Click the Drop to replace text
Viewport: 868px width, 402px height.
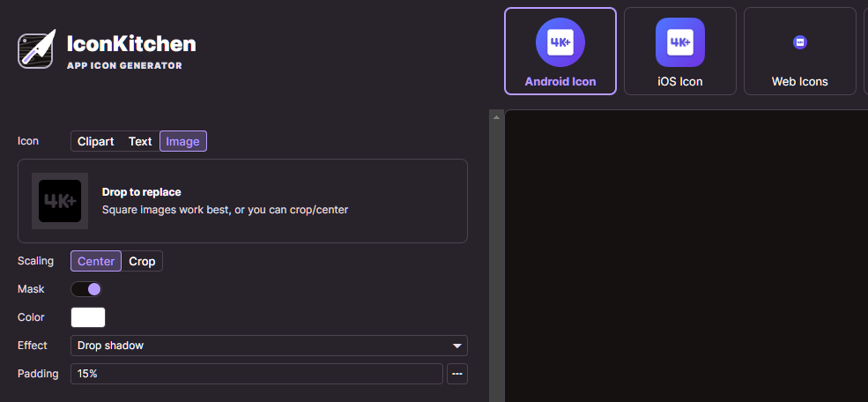pos(142,192)
